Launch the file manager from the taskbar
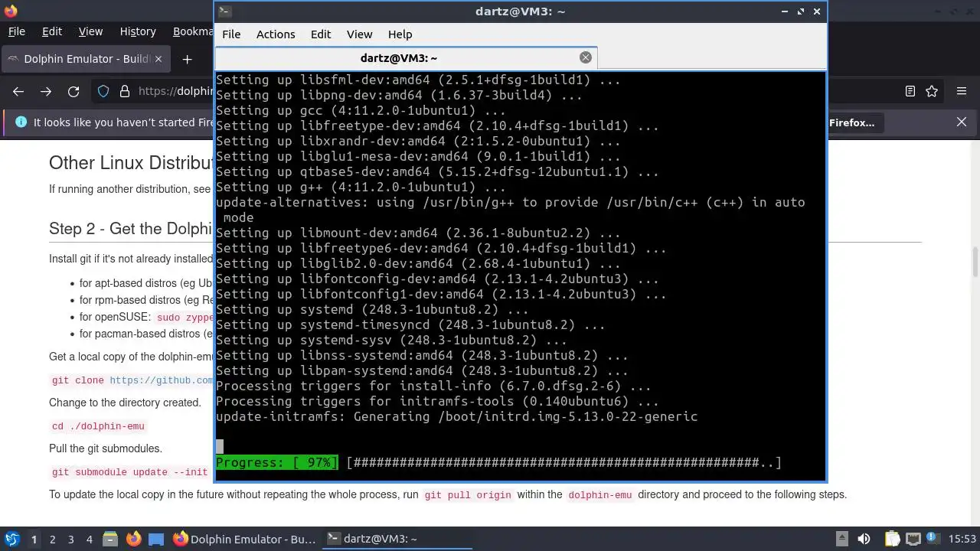The width and height of the screenshot is (980, 551). click(x=110, y=539)
